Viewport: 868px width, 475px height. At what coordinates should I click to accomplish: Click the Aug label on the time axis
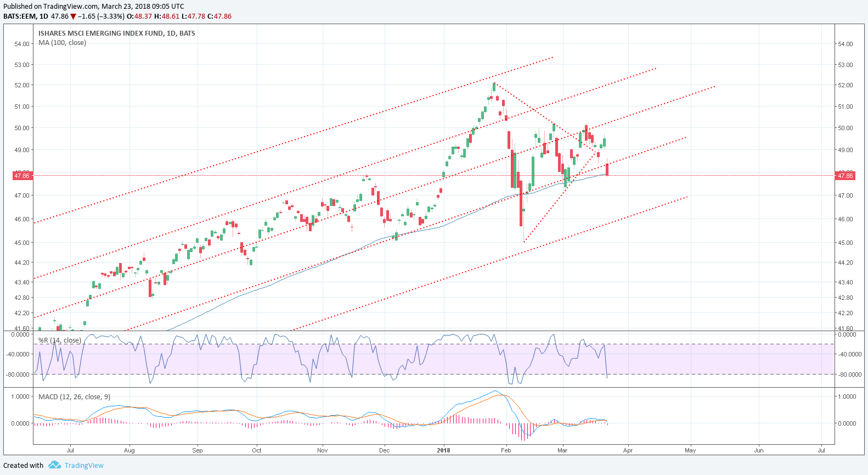tap(129, 450)
